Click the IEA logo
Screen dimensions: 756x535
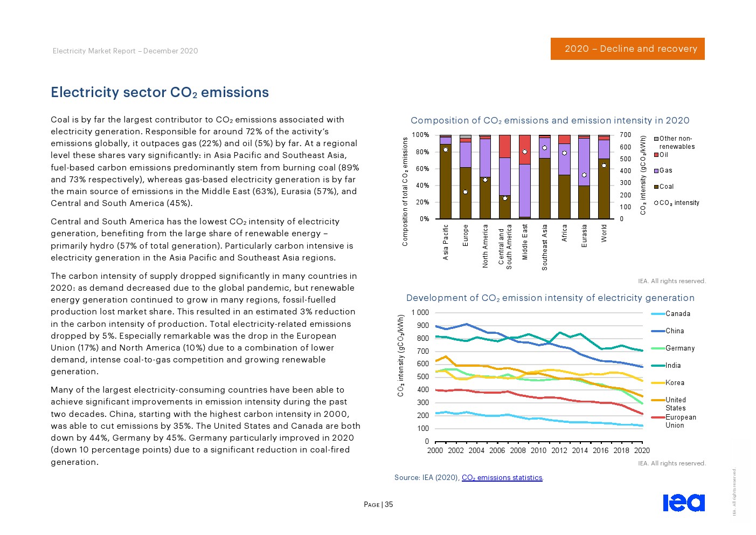pos(683,502)
